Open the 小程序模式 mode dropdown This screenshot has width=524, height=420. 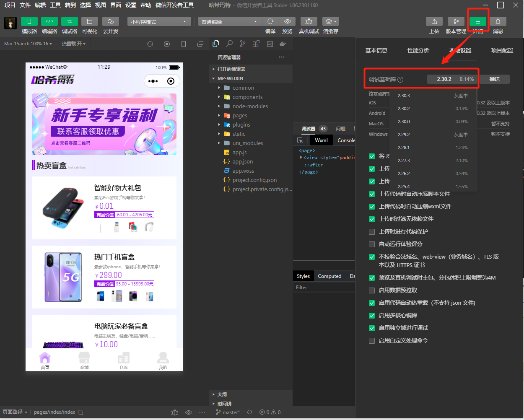tap(159, 22)
